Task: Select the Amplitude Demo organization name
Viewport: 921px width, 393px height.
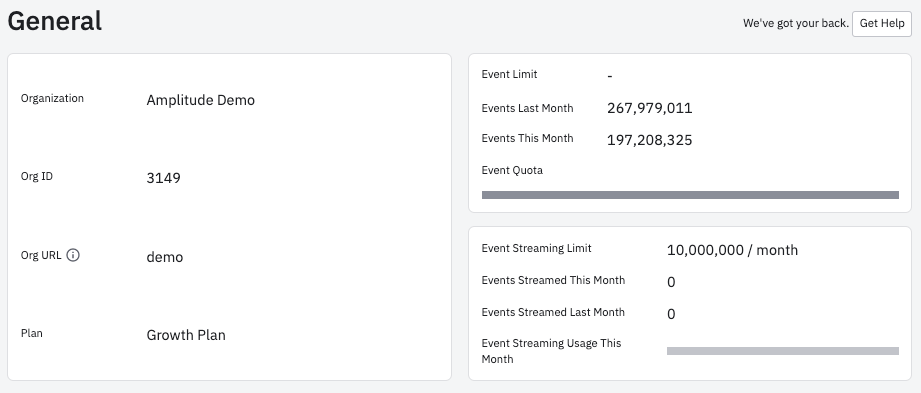Action: coord(200,100)
